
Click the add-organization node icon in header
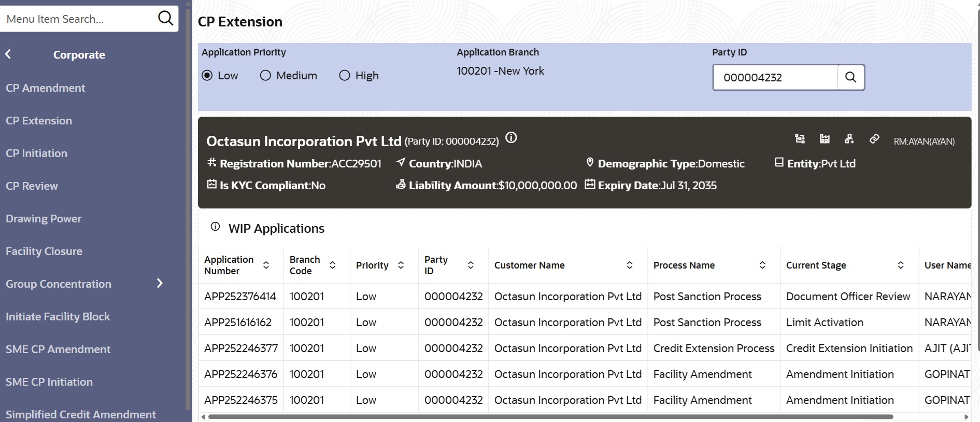tap(849, 139)
